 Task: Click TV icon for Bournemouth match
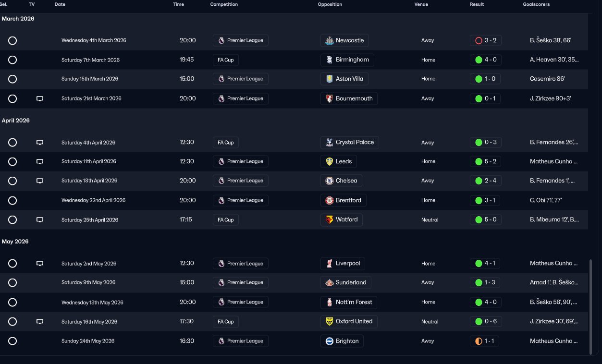tap(40, 98)
